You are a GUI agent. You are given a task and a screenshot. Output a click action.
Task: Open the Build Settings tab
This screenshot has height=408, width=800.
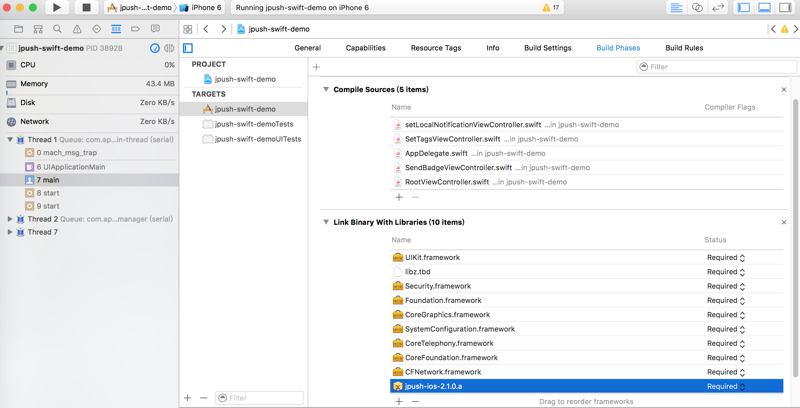[x=548, y=48]
